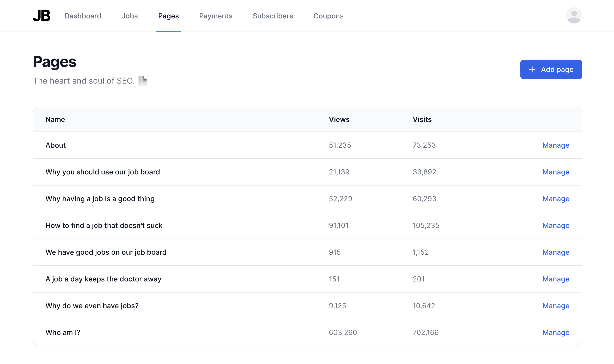
Task: Click Add page button
Action: tap(551, 69)
